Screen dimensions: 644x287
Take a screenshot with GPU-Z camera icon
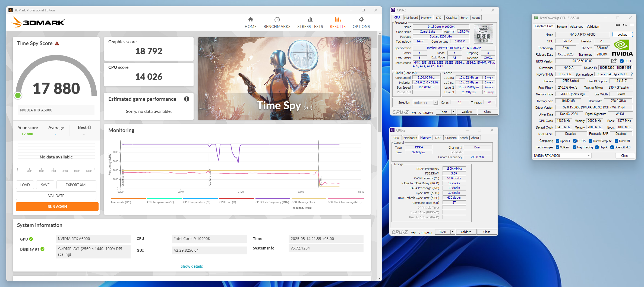coord(618,25)
